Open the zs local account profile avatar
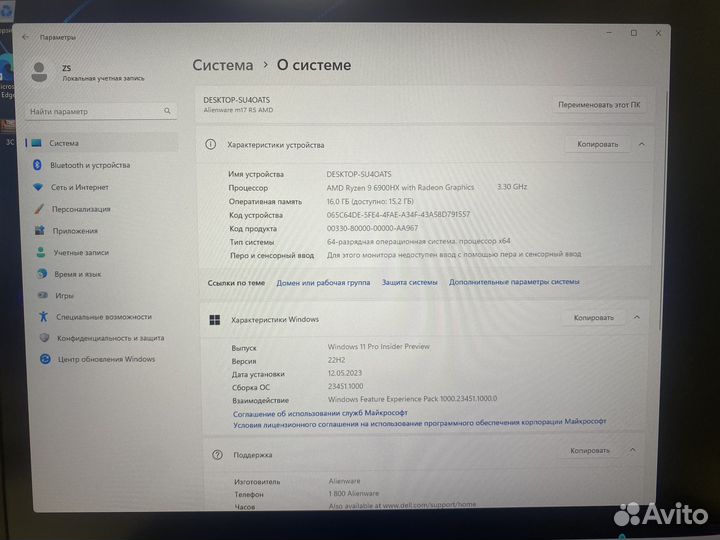 tap(39, 72)
